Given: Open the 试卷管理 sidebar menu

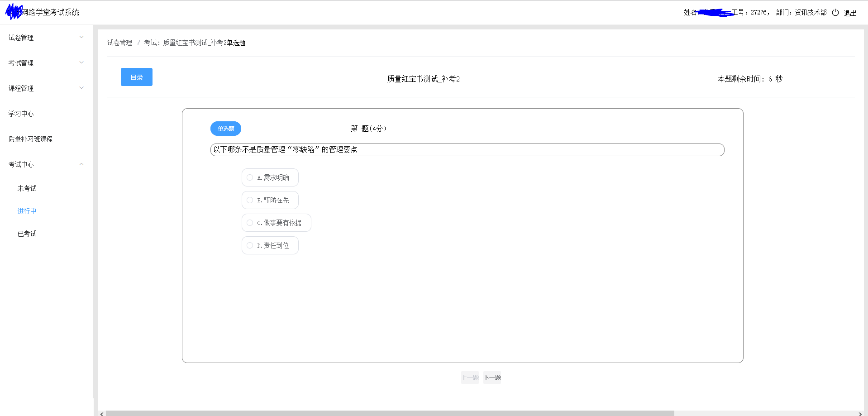Looking at the screenshot, I should pyautogui.click(x=46, y=38).
